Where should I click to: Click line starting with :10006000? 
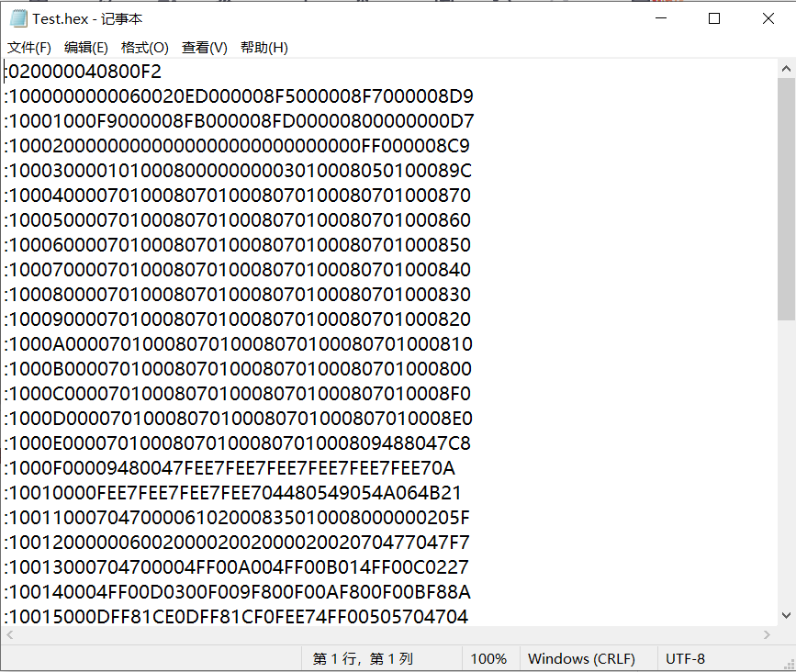tap(238, 246)
